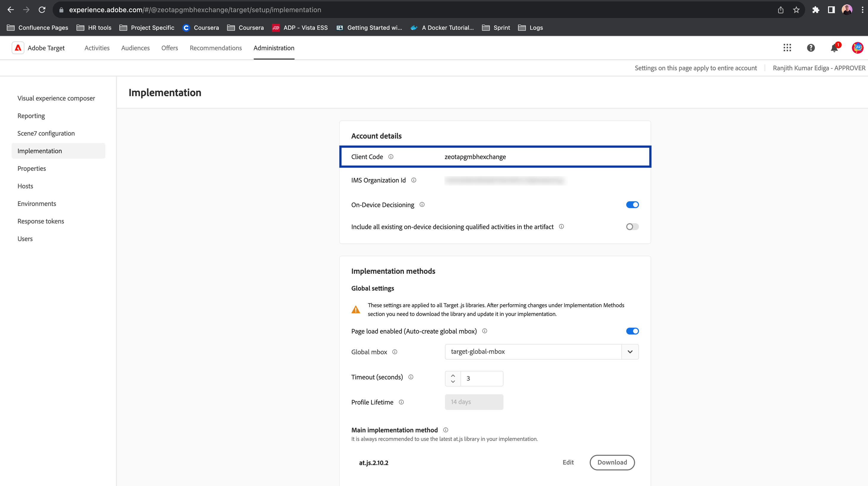Viewport: 868px width, 486px height.
Task: Switch to the Activities tab
Action: coord(97,48)
